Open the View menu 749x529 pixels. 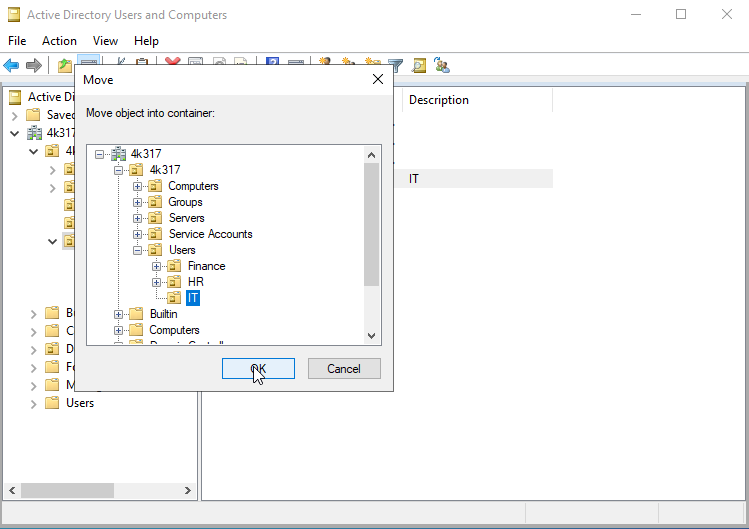(105, 41)
